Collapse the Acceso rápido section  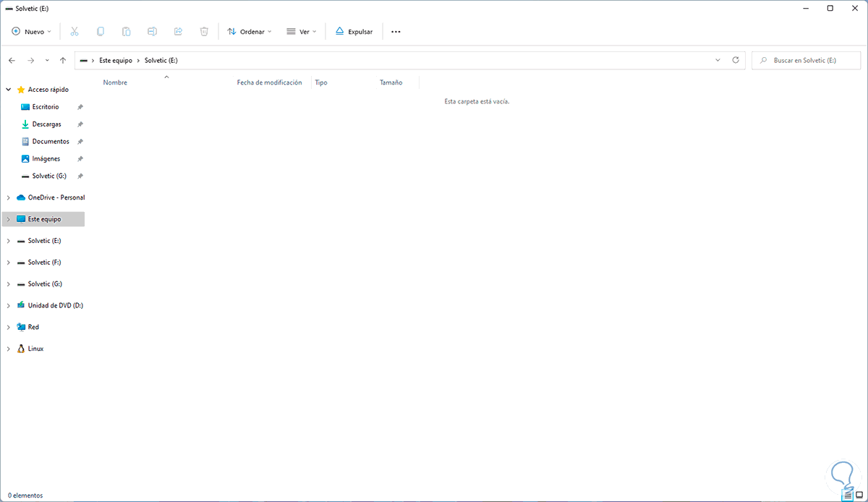(8, 90)
